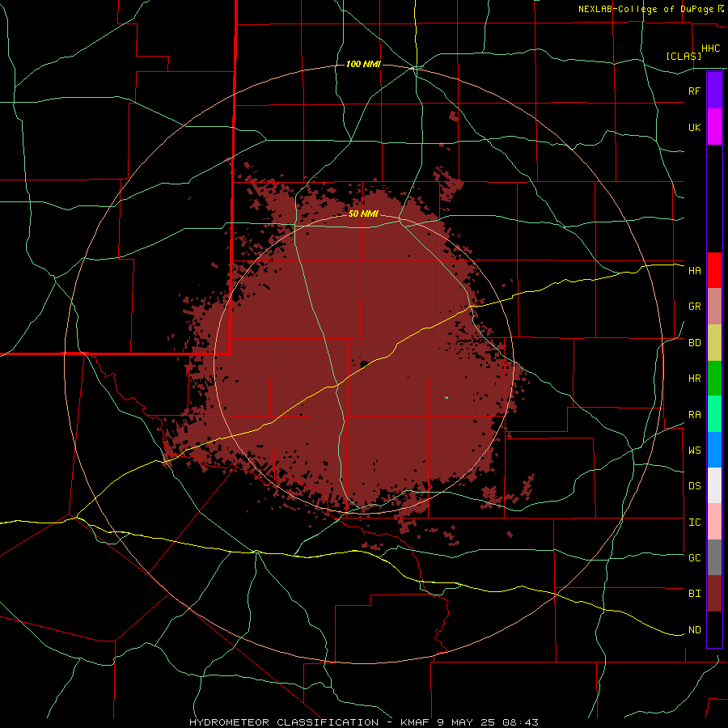Click the UK legend label
Screen dimensions: 728x728
[694, 127]
